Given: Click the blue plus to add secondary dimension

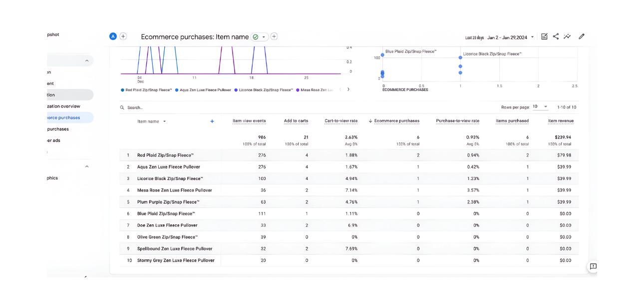Looking at the screenshot, I should pyautogui.click(x=212, y=121).
